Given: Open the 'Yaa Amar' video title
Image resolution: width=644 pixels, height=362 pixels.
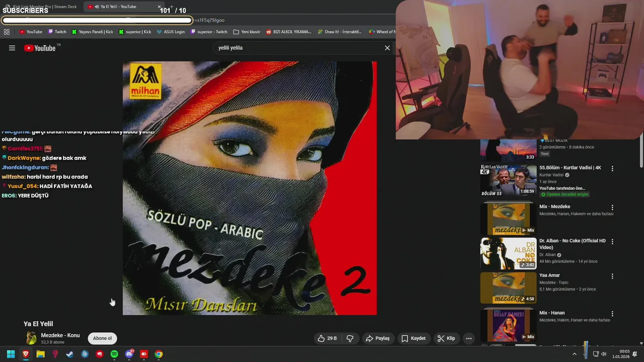Looking at the screenshot, I should click(x=549, y=276).
